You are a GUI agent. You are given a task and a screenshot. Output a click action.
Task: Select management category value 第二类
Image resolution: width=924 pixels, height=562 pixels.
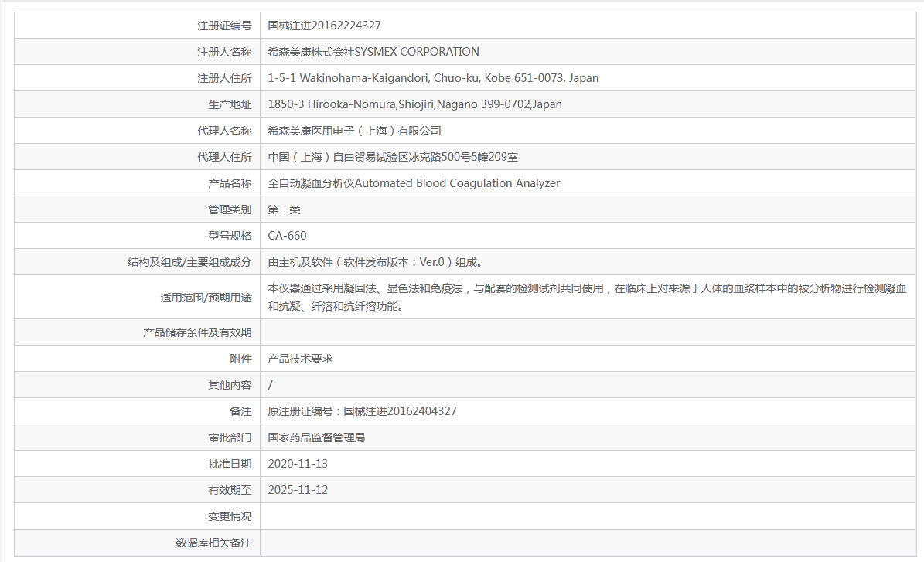pyautogui.click(x=284, y=209)
